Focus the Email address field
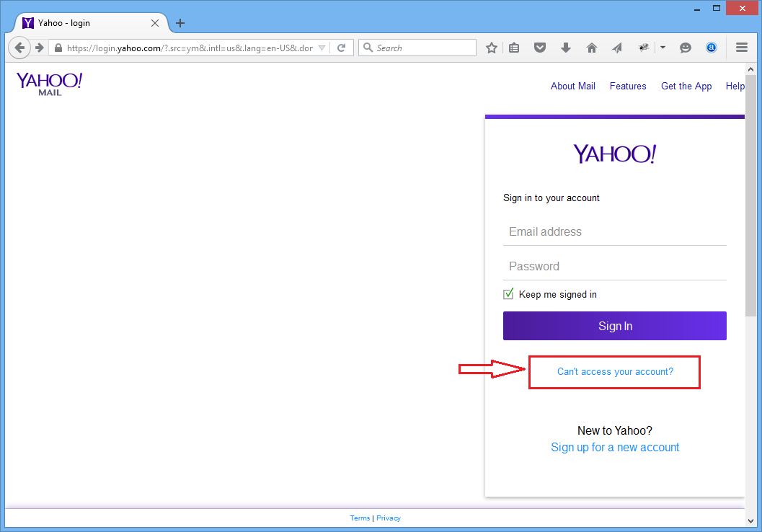The height and width of the screenshot is (532, 762). [614, 231]
